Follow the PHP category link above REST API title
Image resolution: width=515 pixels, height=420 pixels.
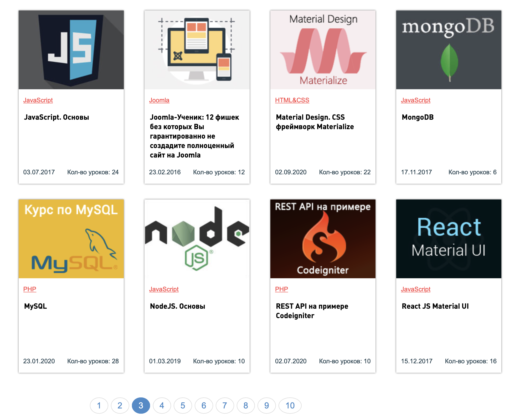pyautogui.click(x=282, y=289)
